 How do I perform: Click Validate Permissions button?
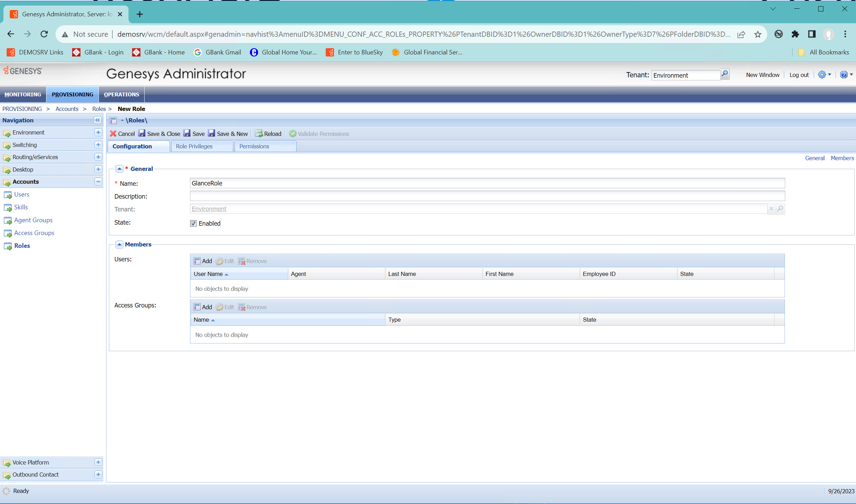click(319, 134)
